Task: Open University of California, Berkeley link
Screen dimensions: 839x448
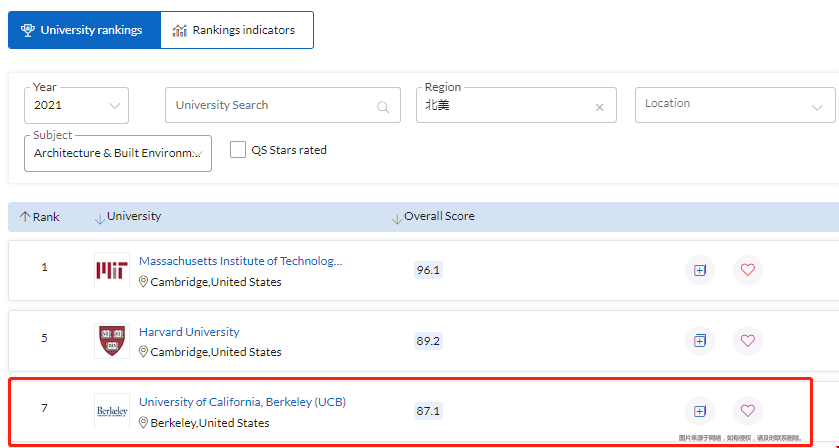Action: pyautogui.click(x=242, y=402)
